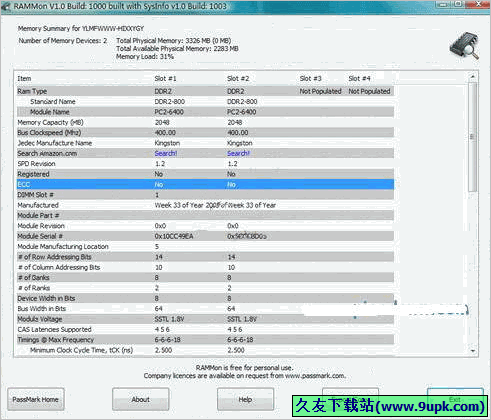Select the # of Banks row
Screen dimensions: 491x420
coord(205,277)
